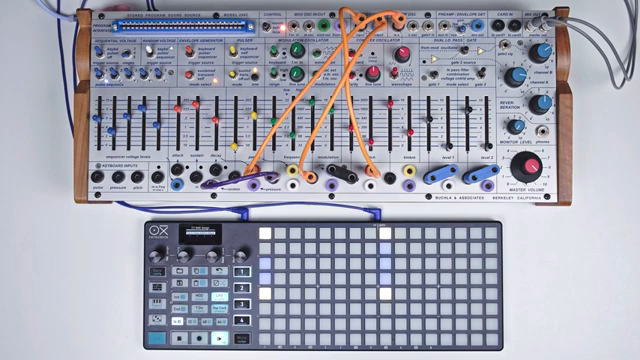Touch the blue channel B knob
This screenshot has height=360, width=640.
pyautogui.click(x=540, y=53)
